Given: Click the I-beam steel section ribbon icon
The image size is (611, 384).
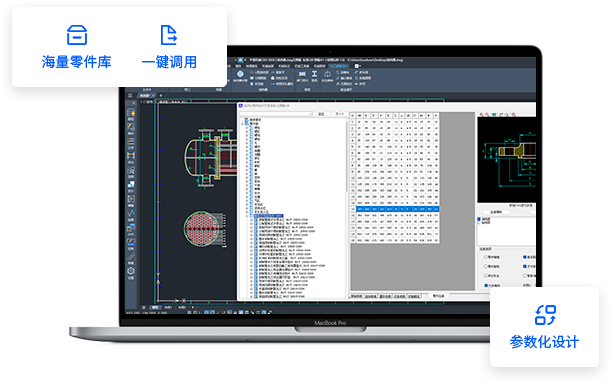Looking at the screenshot, I should [314, 74].
